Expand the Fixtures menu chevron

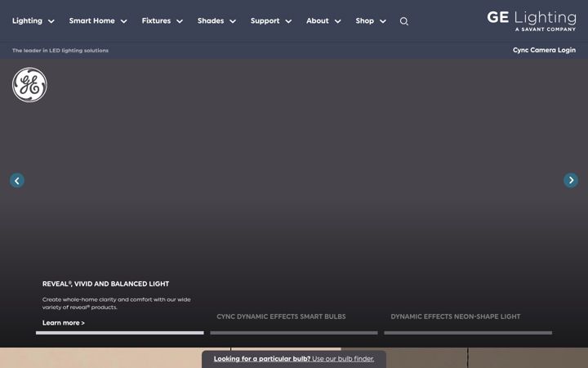(180, 21)
